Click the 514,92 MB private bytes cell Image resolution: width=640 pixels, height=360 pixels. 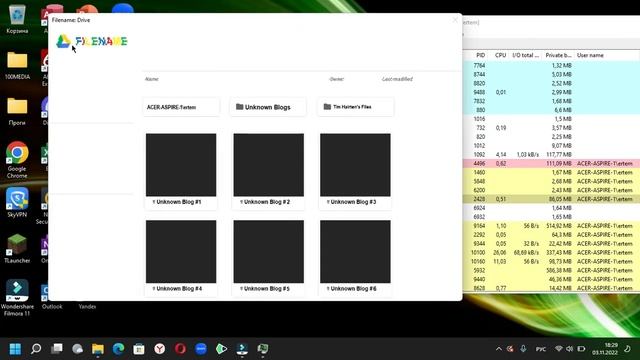pos(558,226)
